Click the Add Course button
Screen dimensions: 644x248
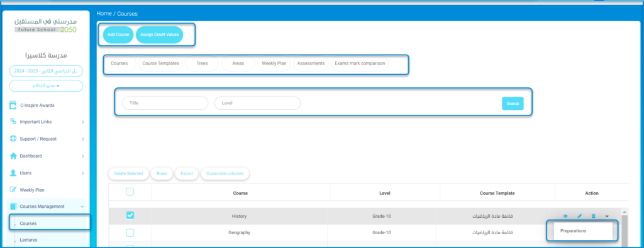point(118,35)
